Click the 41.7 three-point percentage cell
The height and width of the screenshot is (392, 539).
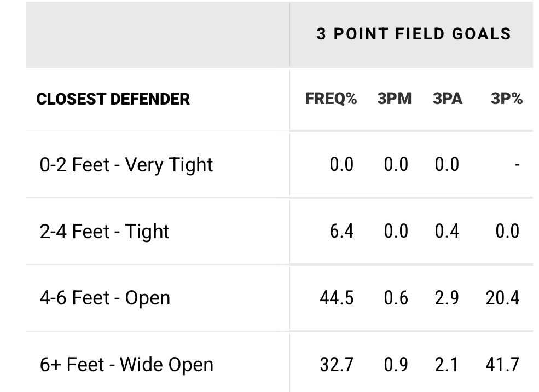[502, 365]
